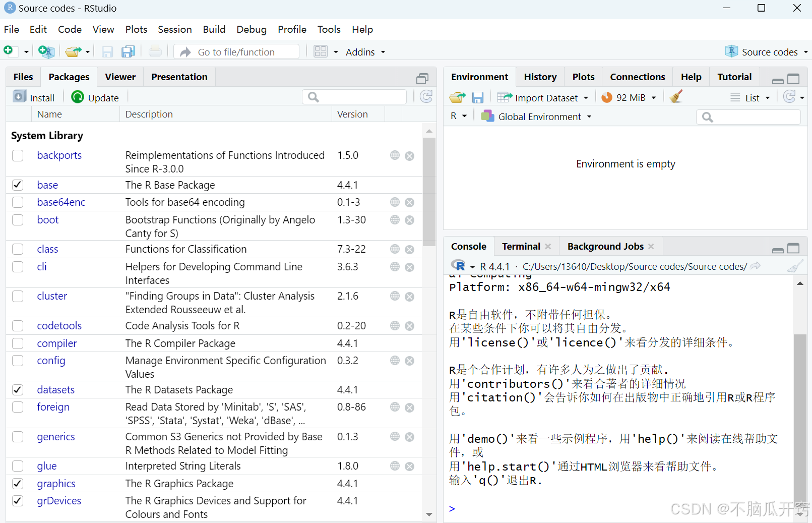This screenshot has width=812, height=523.
Task: Click the packages search field
Action: (354, 97)
